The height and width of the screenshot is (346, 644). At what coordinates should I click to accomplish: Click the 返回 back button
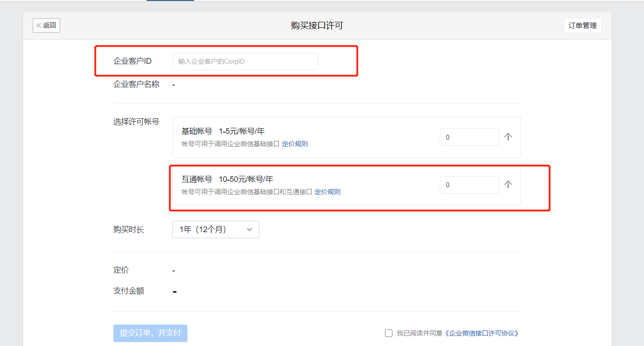[x=46, y=25]
